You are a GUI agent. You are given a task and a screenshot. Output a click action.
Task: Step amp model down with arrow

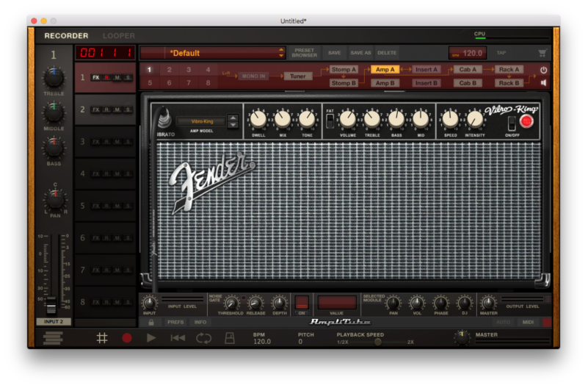[x=233, y=125]
